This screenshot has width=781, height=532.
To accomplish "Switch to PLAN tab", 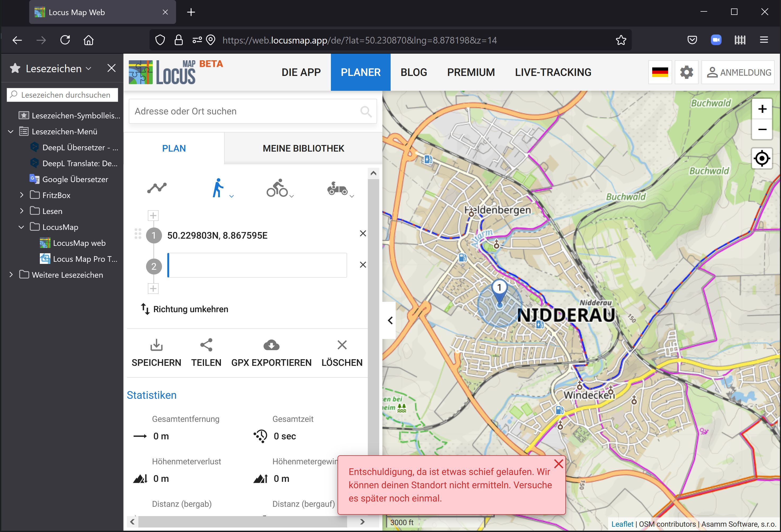I will 174,148.
